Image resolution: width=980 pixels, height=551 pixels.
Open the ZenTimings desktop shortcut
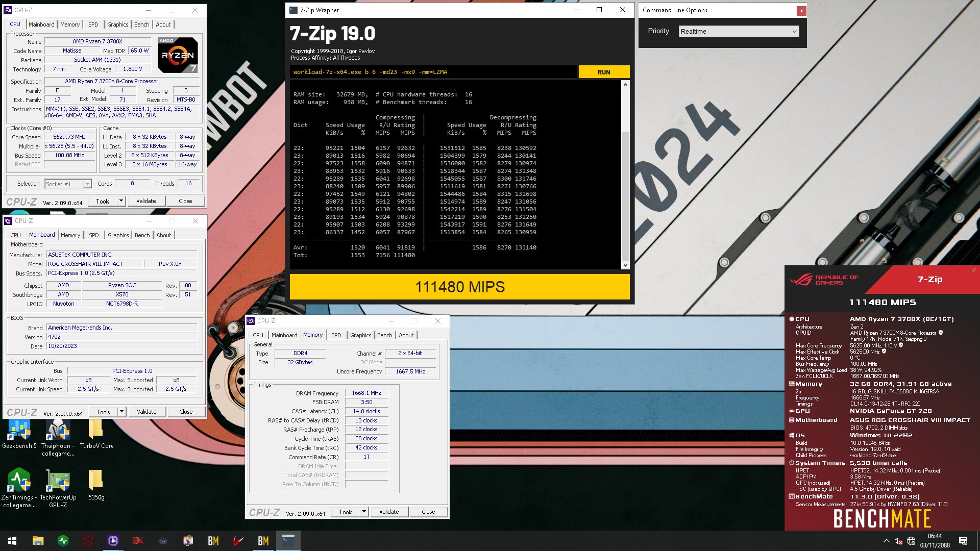pos(19,488)
